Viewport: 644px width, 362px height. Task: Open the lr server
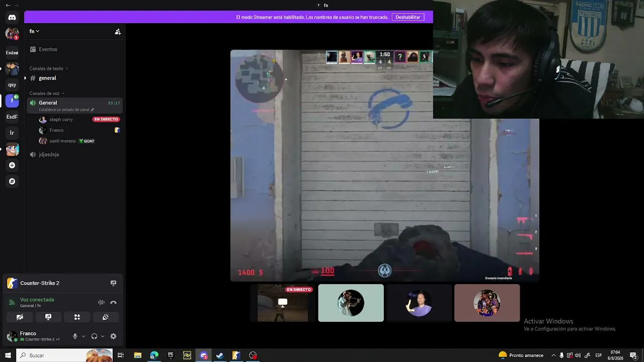point(12,133)
